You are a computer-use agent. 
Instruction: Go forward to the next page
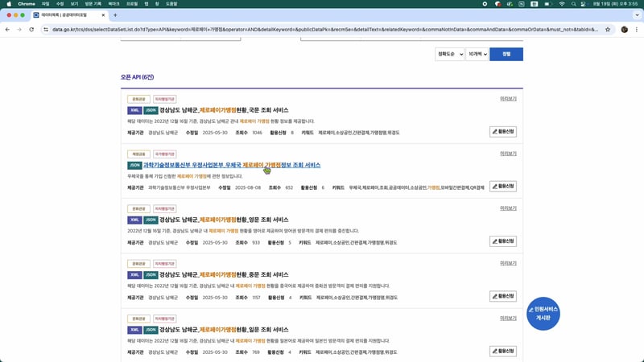click(19, 30)
